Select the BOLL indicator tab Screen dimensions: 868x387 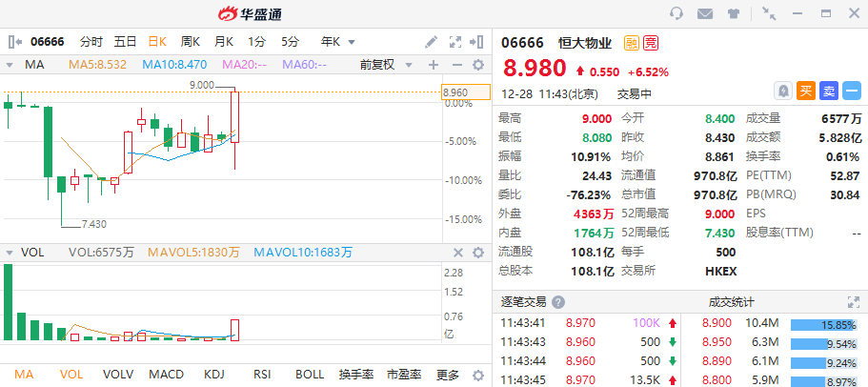[x=310, y=375]
